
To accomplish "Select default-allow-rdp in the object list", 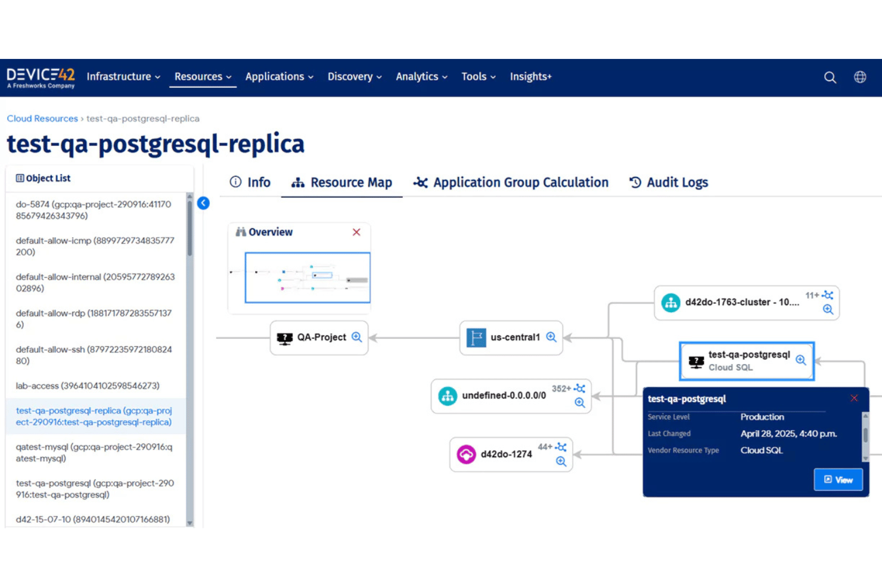I will (96, 319).
